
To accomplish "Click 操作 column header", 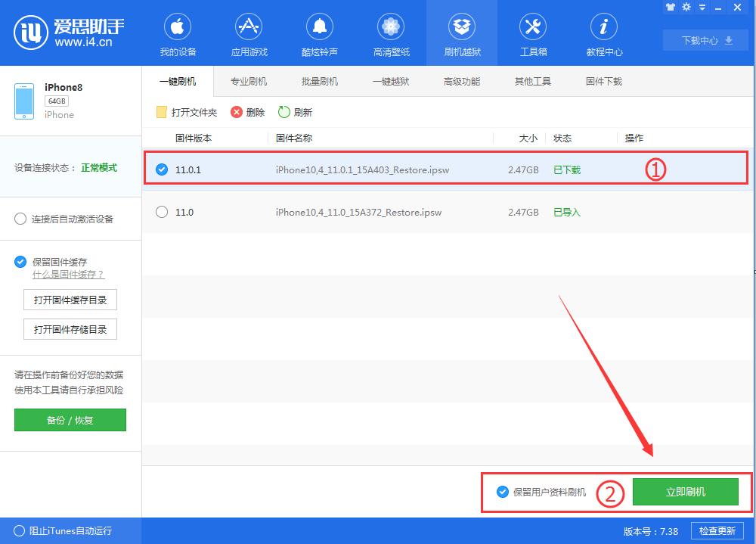I will [x=634, y=138].
